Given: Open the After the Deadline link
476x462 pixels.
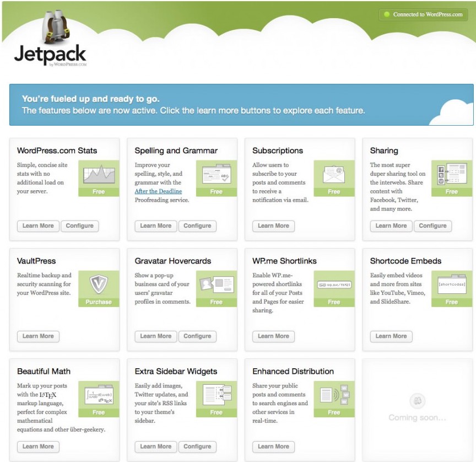Looking at the screenshot, I should click(158, 191).
